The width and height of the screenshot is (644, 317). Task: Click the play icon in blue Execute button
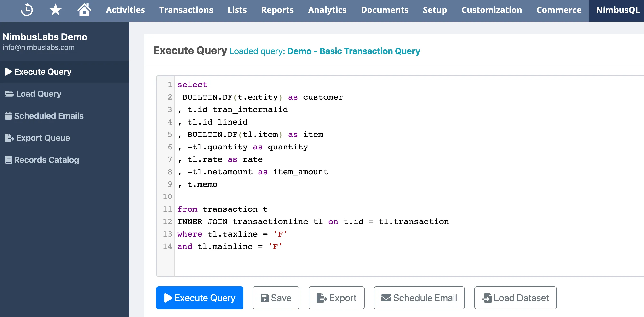(x=168, y=298)
